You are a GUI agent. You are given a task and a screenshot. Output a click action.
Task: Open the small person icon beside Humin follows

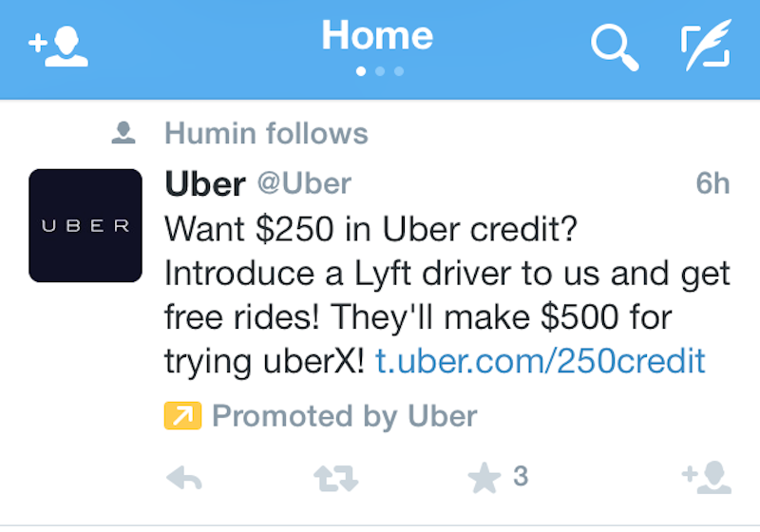(x=123, y=133)
